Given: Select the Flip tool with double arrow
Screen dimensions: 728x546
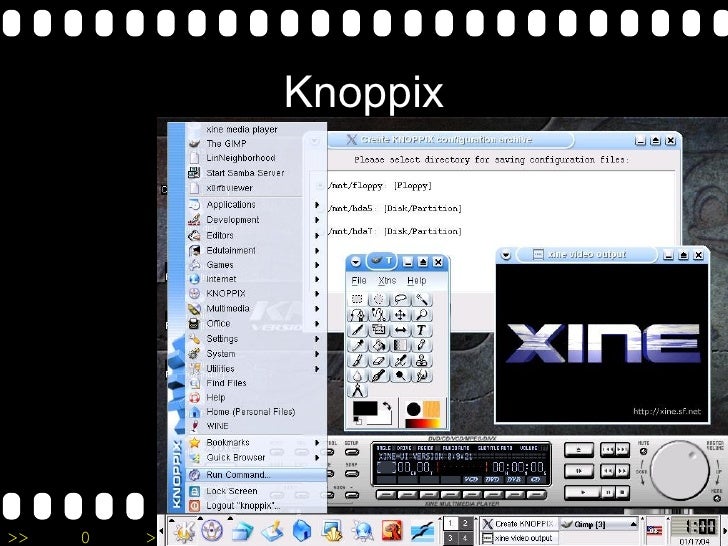Looking at the screenshot, I should coord(400,330).
